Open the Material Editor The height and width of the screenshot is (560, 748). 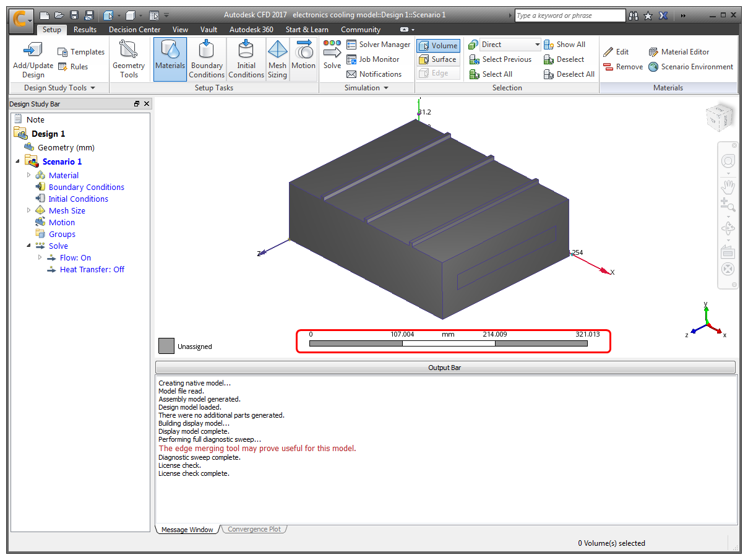click(679, 52)
